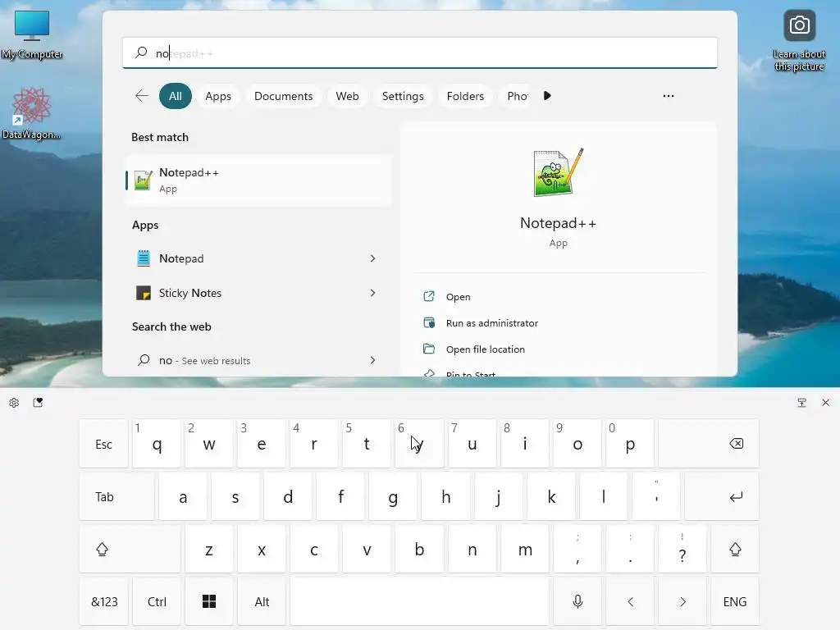The image size is (840, 630).
Task: Tap the right arrow key on keyboard
Action: coord(682,601)
